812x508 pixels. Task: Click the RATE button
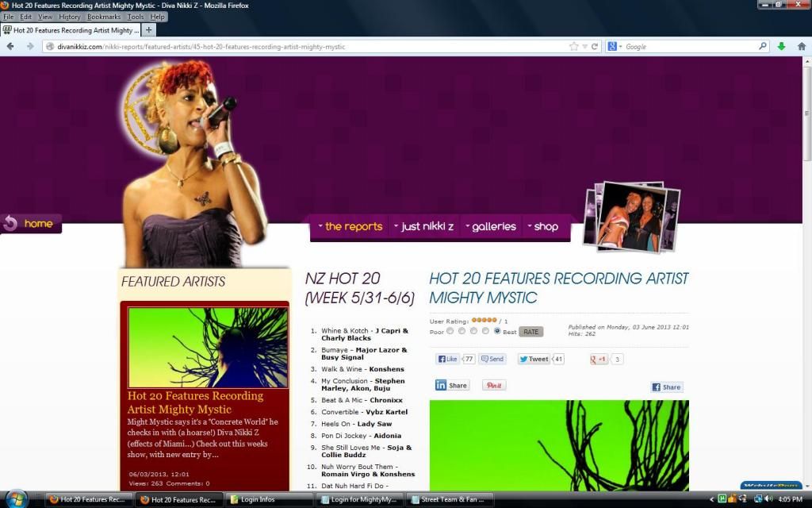pyautogui.click(x=530, y=332)
